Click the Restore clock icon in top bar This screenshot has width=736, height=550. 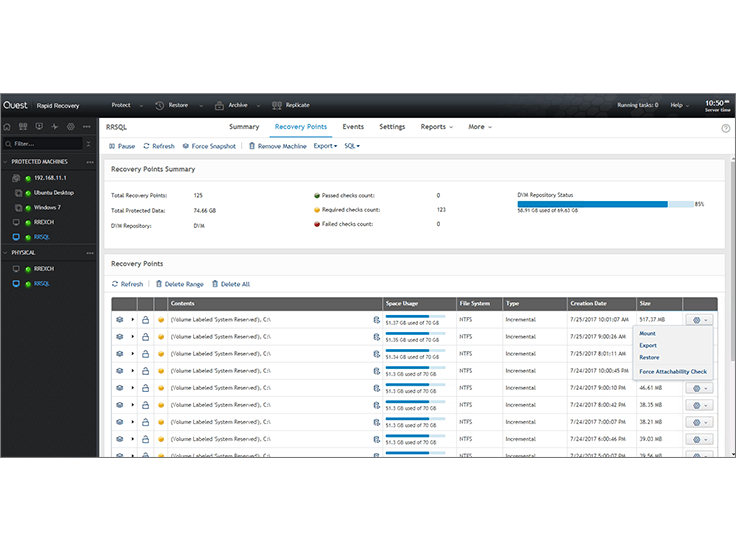160,106
